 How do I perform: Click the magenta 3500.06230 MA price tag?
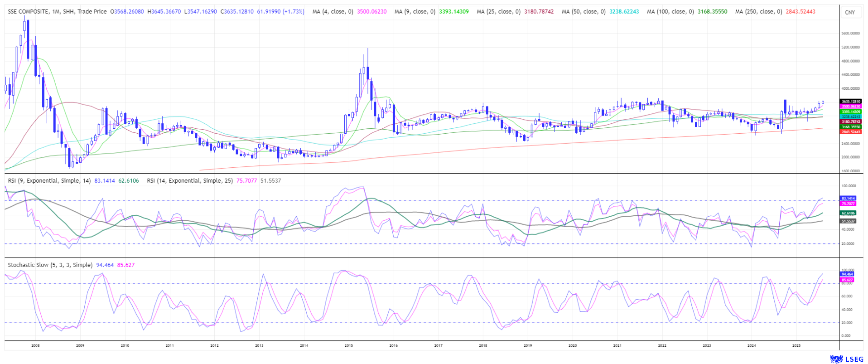(x=850, y=107)
